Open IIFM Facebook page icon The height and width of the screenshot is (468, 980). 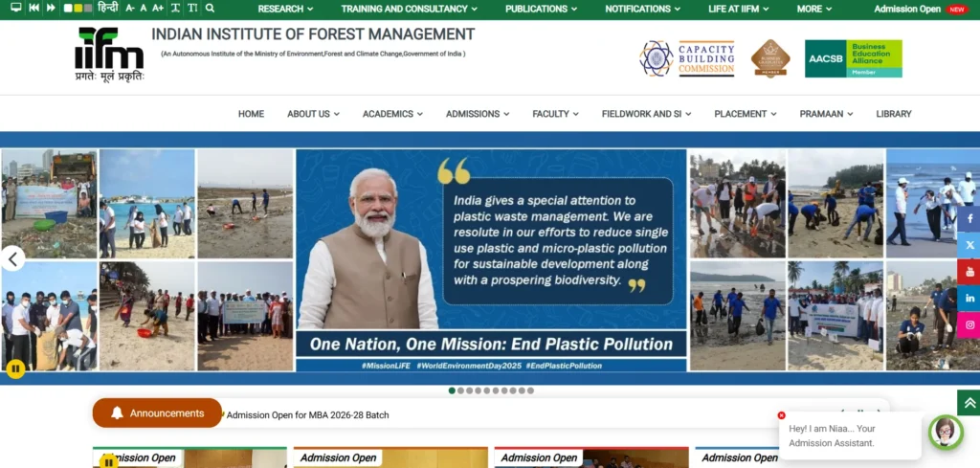[969, 219]
